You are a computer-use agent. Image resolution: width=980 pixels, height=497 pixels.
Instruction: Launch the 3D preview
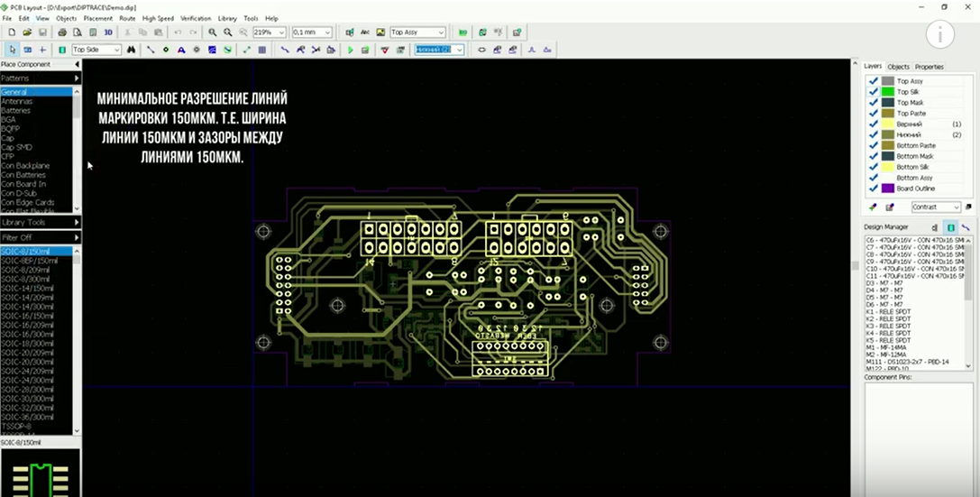tap(108, 32)
